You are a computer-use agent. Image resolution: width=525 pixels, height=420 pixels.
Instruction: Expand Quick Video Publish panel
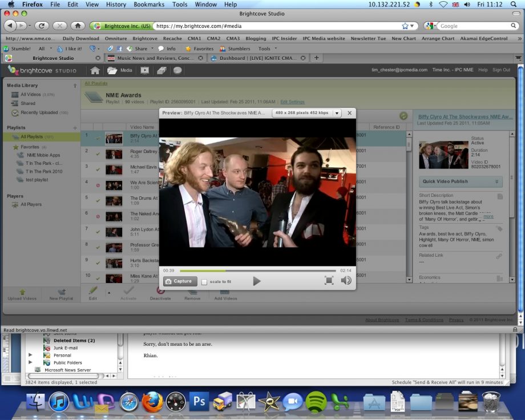click(461, 181)
